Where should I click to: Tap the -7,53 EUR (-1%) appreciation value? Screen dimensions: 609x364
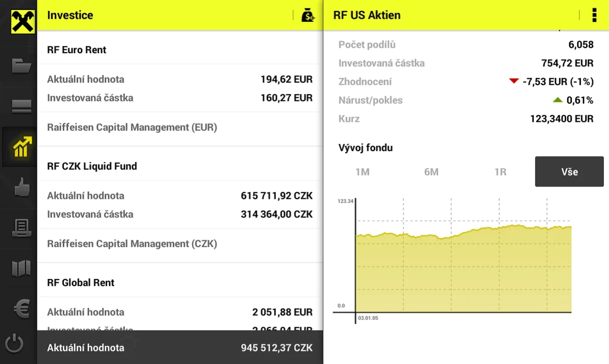[558, 82]
